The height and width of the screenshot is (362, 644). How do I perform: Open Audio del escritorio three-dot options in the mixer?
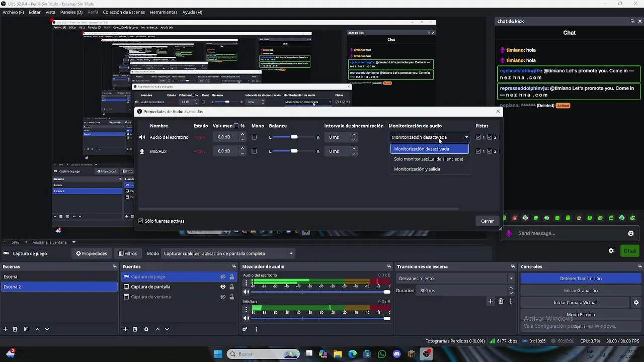click(246, 283)
